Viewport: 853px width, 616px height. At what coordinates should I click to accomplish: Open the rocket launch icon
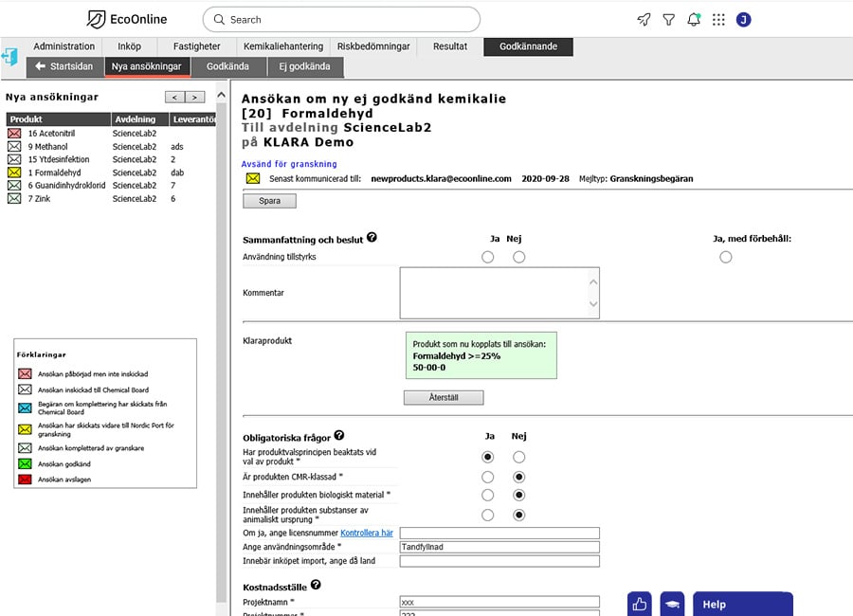point(644,20)
